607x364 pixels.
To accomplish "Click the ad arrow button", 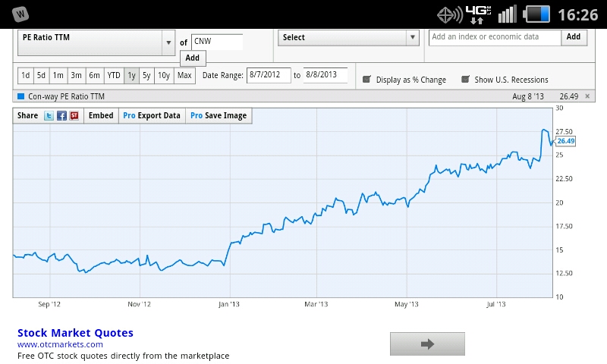I will pos(427,344).
